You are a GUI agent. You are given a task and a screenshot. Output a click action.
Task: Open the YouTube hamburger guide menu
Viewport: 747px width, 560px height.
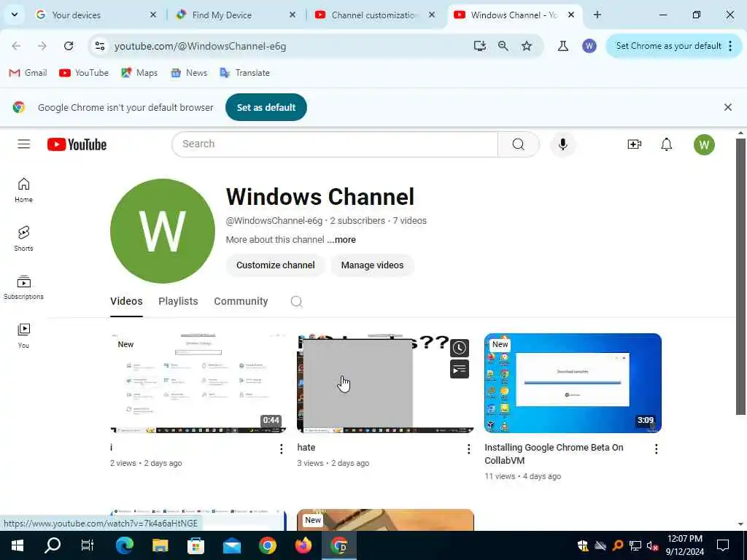click(x=24, y=144)
